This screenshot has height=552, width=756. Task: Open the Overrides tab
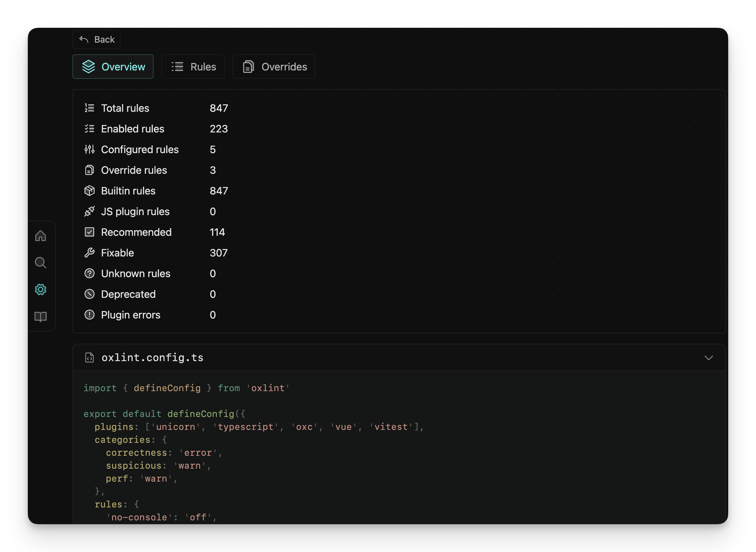point(274,67)
